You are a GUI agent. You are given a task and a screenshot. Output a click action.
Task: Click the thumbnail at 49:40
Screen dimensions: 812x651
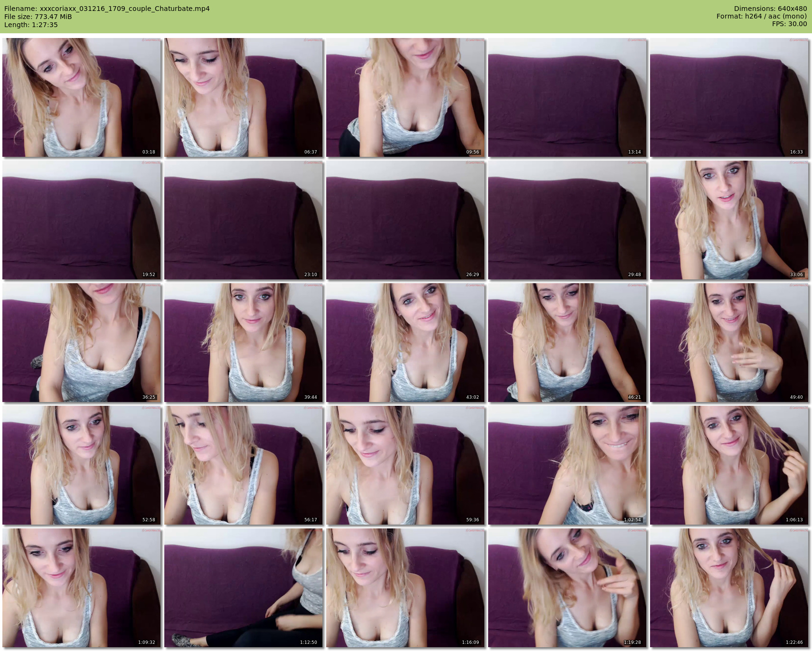coord(729,343)
